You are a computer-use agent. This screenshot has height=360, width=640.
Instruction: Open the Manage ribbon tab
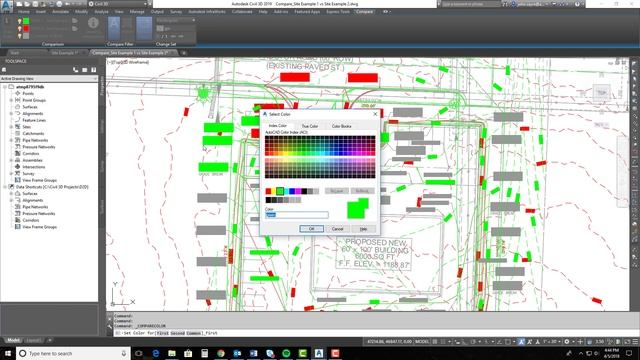[137, 12]
